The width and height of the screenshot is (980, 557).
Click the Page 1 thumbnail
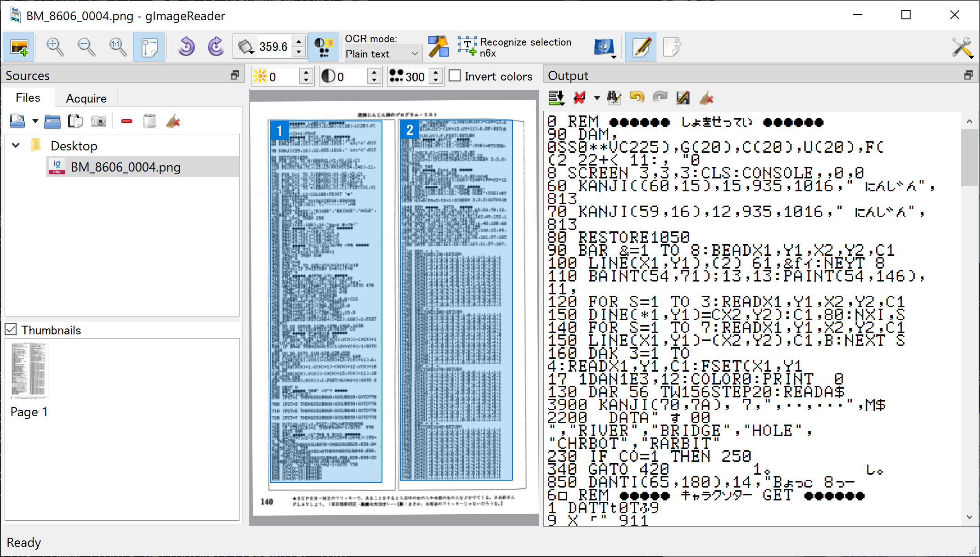[x=29, y=370]
